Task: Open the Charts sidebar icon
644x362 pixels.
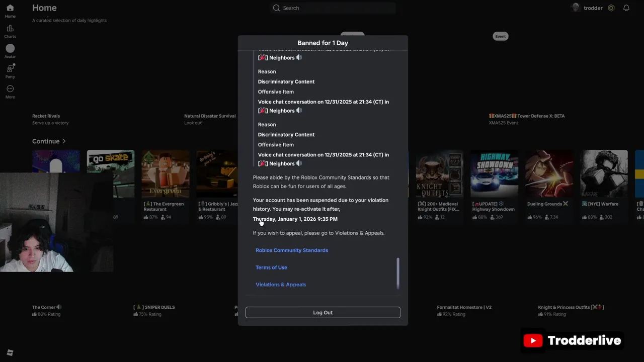Action: pos(10,28)
